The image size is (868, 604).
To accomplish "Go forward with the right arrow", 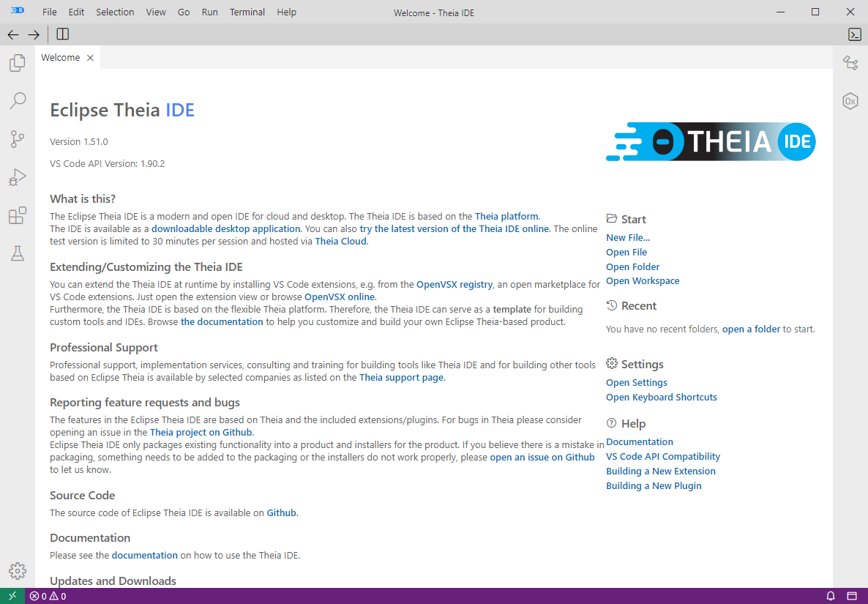I will pyautogui.click(x=34, y=34).
